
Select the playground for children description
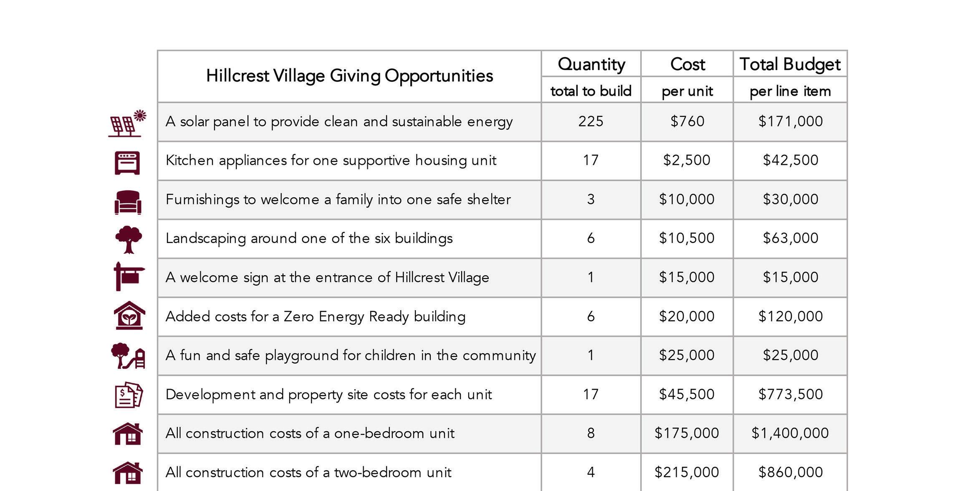pyautogui.click(x=351, y=355)
